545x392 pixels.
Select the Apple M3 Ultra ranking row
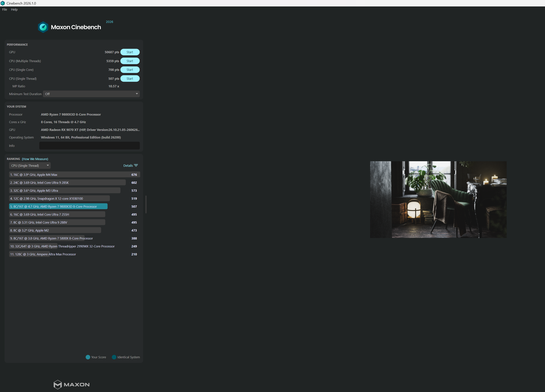75,190
